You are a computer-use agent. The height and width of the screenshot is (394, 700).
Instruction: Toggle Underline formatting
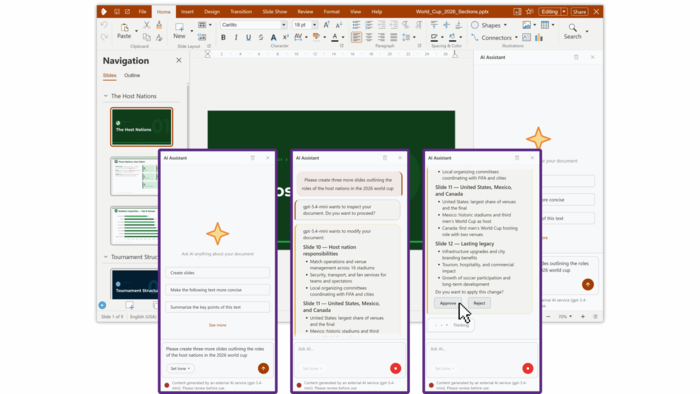click(x=248, y=37)
